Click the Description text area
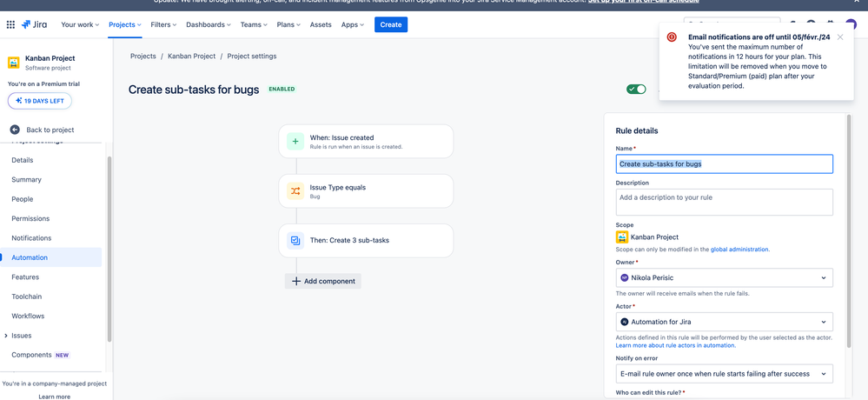The image size is (868, 400). pyautogui.click(x=724, y=203)
